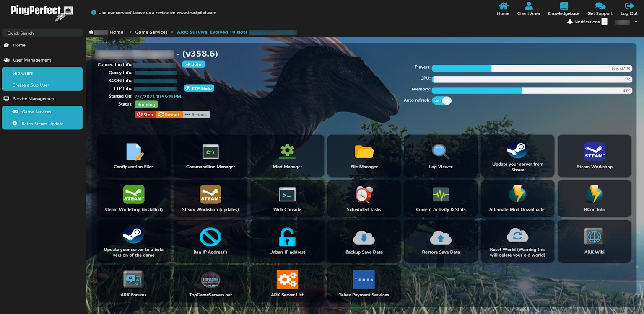The width and height of the screenshot is (644, 314).
Task: Open the Web Console icon
Action: click(287, 195)
